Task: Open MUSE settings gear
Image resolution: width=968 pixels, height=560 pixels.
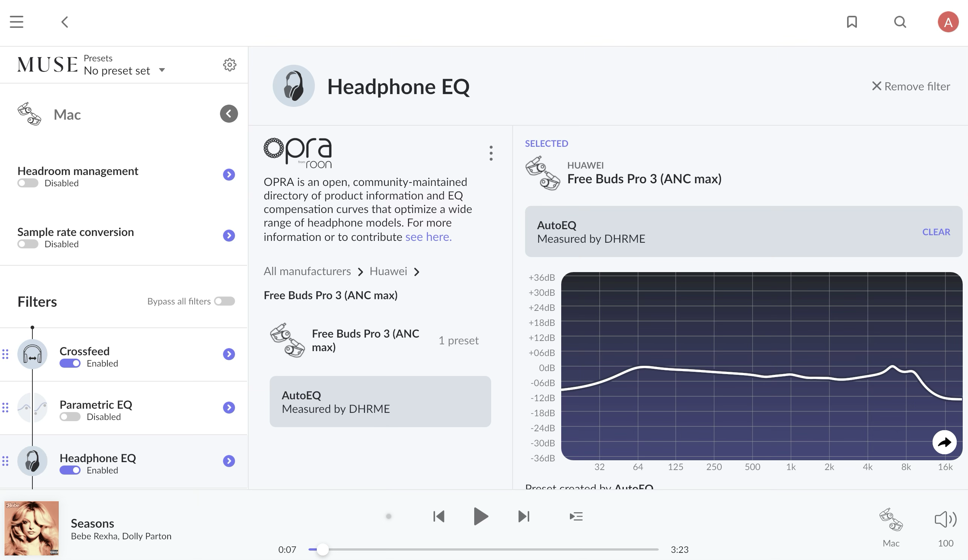Action: (230, 64)
